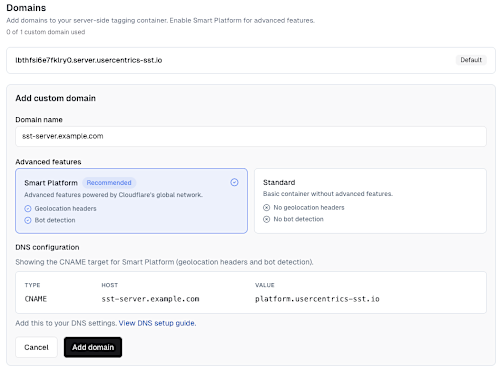This screenshot has width=500, height=371.
Task: Click the Smart Platform heading text
Action: [x=51, y=183]
